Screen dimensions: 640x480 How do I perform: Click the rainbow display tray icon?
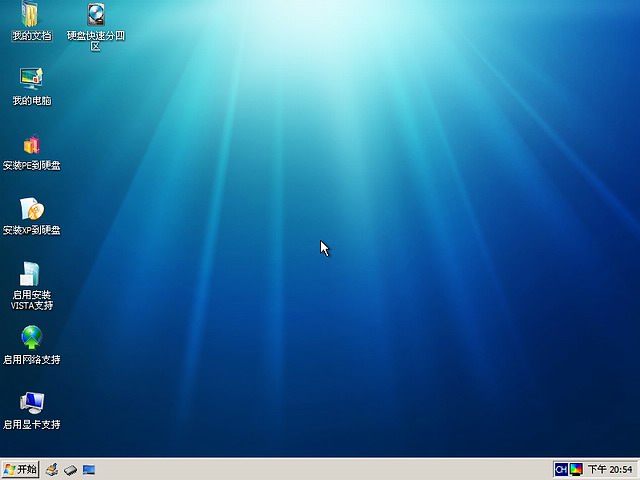(x=576, y=469)
